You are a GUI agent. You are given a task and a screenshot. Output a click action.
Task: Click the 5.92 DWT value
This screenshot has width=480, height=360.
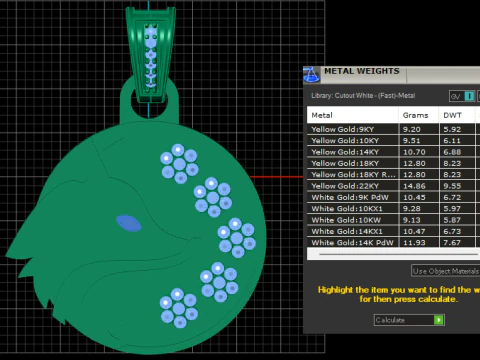pos(452,129)
